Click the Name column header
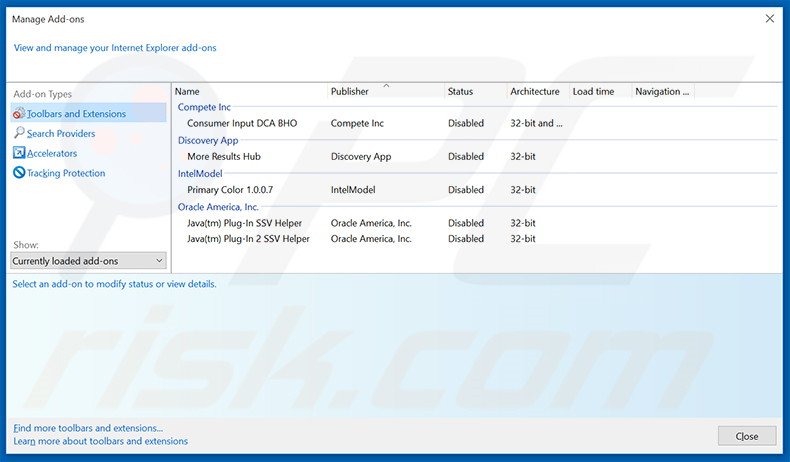Screen dimensions: 790x462 coord(250,92)
